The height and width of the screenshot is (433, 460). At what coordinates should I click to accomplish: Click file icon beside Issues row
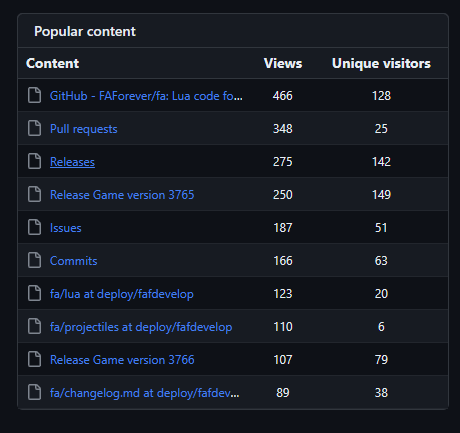[34, 227]
